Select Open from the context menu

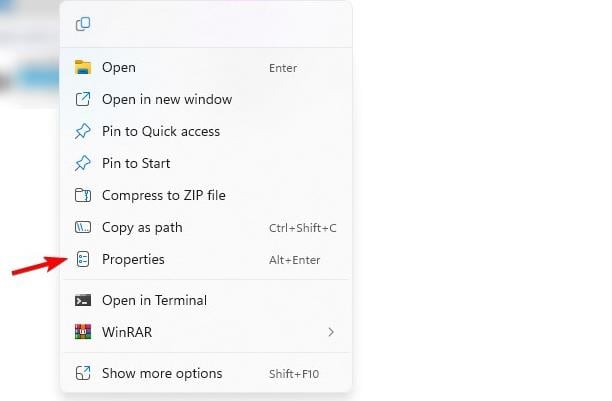pyautogui.click(x=119, y=68)
